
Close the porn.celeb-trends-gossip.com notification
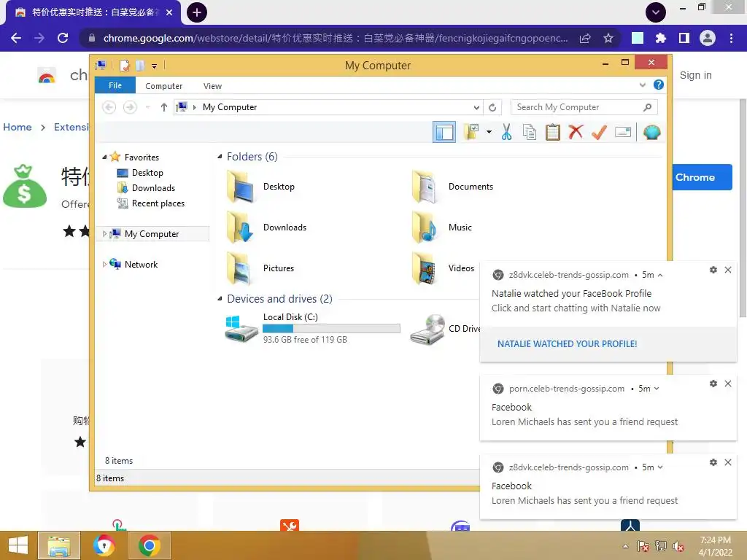[x=728, y=384]
